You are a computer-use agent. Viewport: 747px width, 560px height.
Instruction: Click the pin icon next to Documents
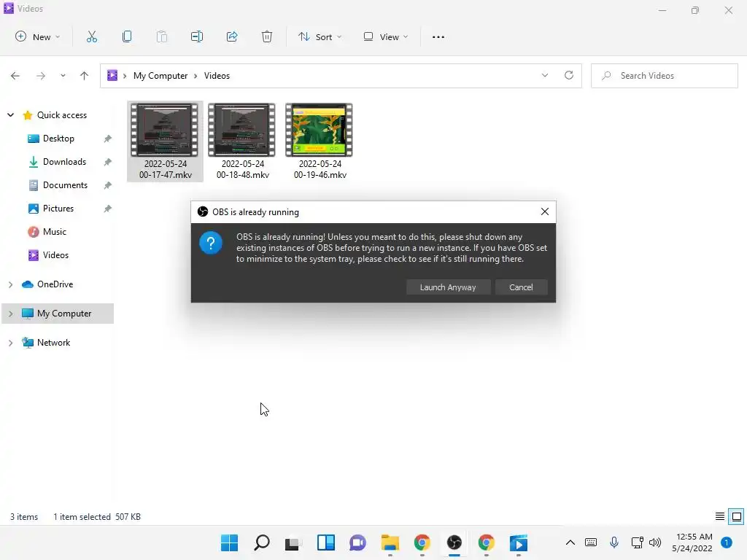coord(108,185)
